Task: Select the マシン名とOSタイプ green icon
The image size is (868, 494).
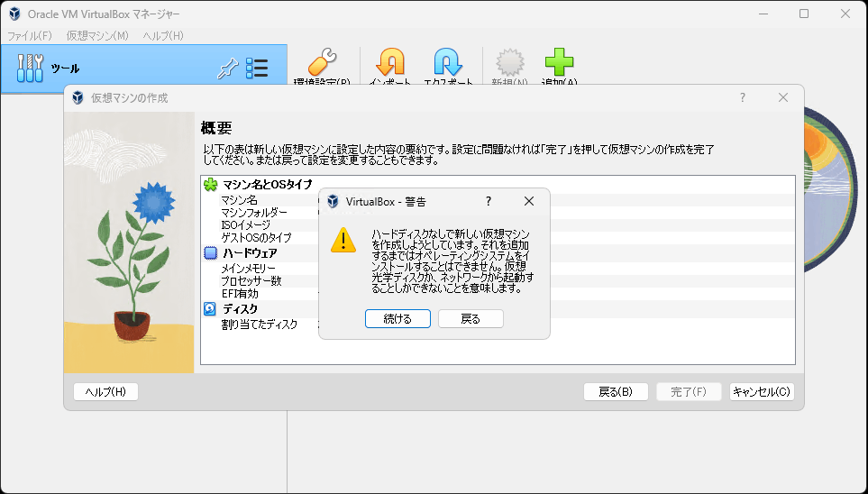Action: [210, 185]
